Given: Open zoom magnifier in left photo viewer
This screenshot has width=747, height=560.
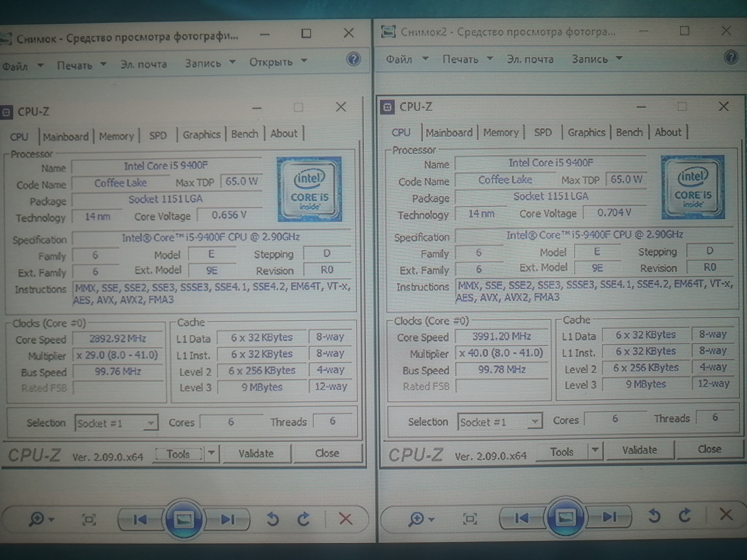Looking at the screenshot, I should point(37,519).
